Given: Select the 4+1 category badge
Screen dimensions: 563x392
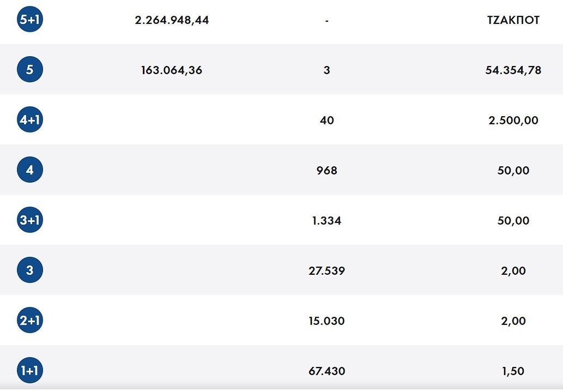Looking at the screenshot, I should [x=29, y=120].
